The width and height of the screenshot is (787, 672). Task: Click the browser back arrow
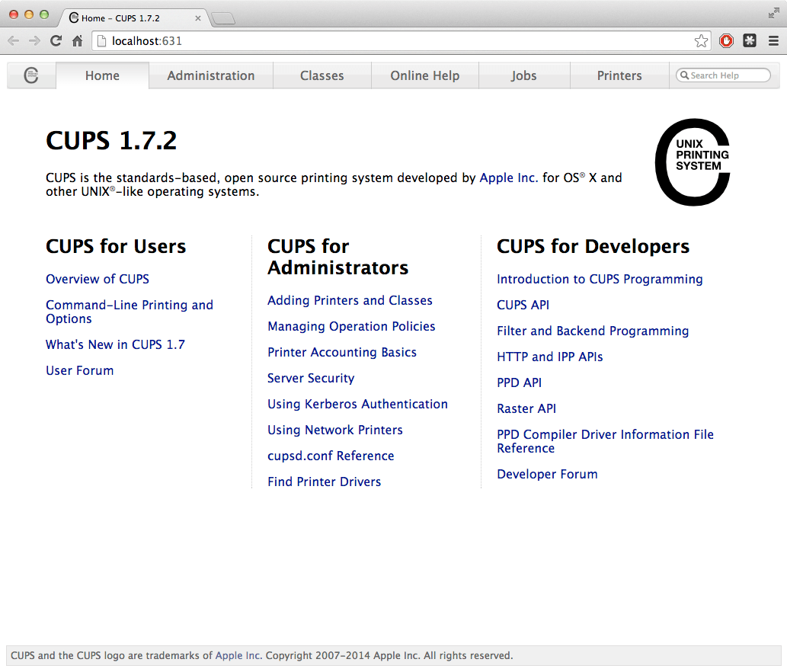14,40
